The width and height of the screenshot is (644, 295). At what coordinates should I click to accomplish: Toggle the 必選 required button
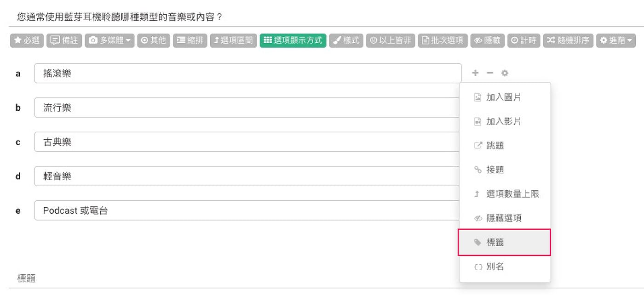pyautogui.click(x=27, y=40)
